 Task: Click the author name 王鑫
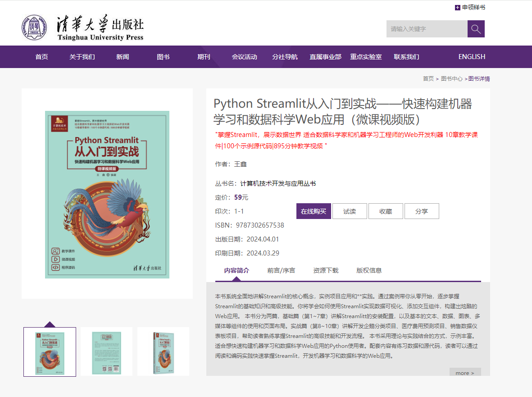[240, 164]
